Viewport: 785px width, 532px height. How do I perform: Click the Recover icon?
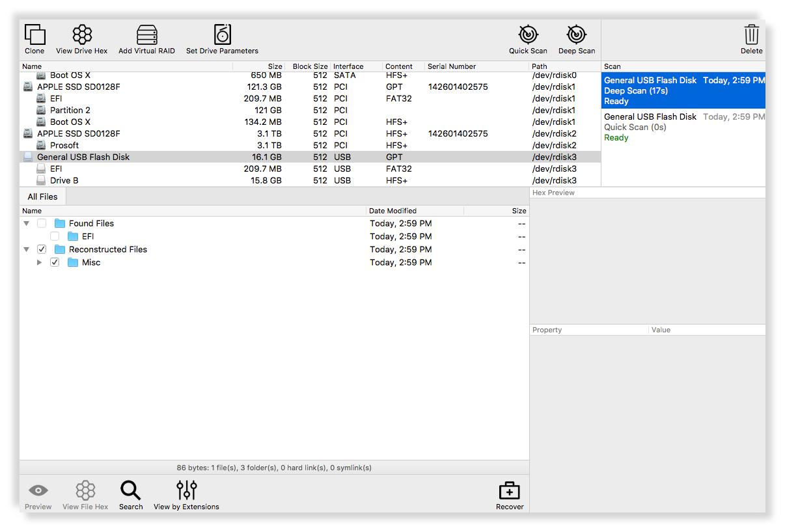pyautogui.click(x=510, y=492)
